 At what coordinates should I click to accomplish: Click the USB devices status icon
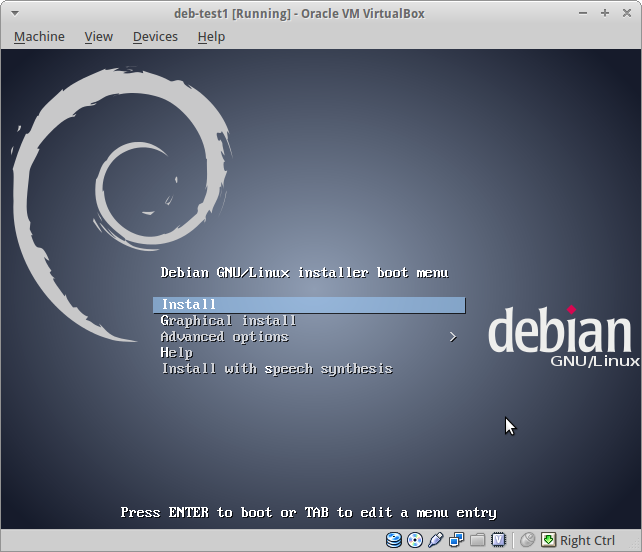pyautogui.click(x=436, y=540)
